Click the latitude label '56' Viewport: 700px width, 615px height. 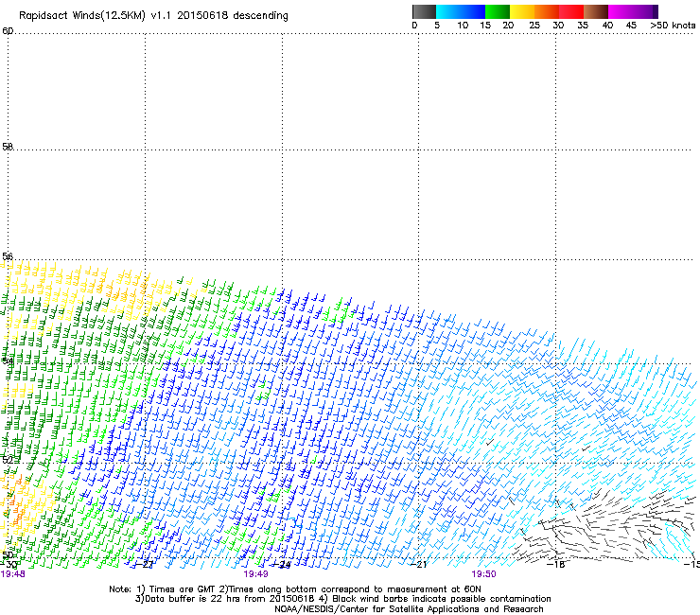[x=8, y=256]
